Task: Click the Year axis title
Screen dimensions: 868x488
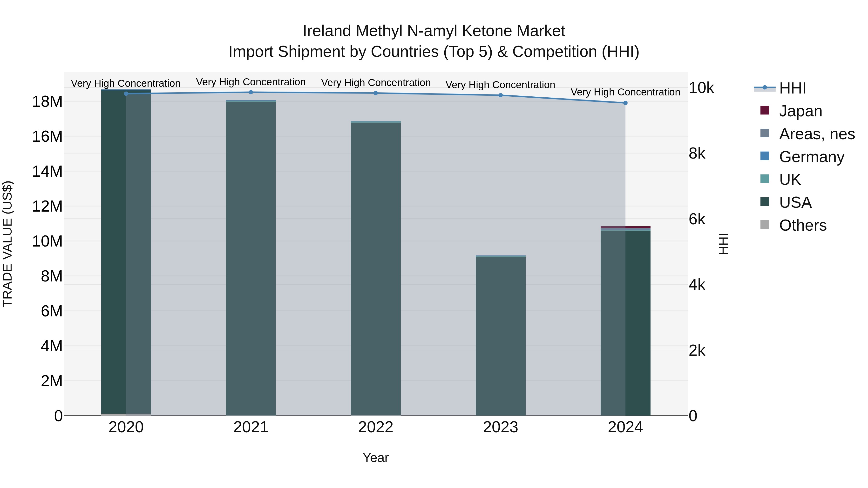Action: coord(376,458)
